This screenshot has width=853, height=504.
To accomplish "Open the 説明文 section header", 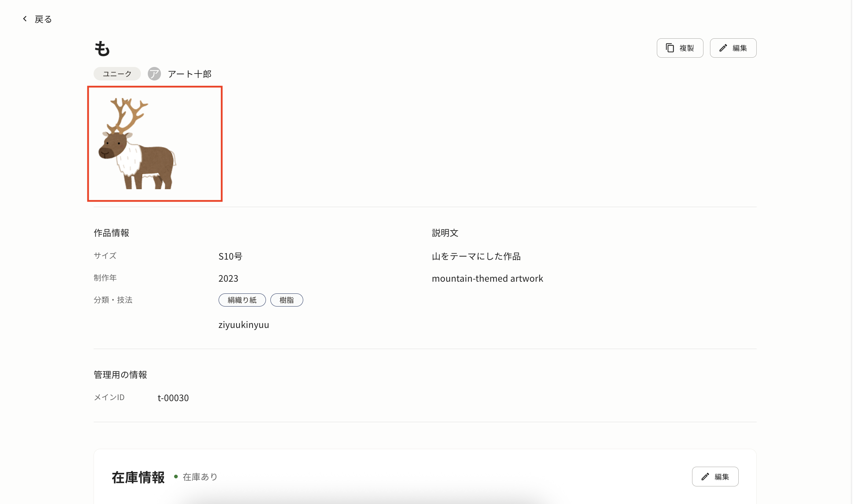I will 444,233.
